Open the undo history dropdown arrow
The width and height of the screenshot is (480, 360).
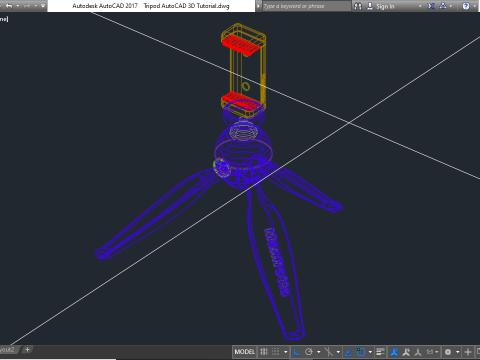[x=18, y=6]
